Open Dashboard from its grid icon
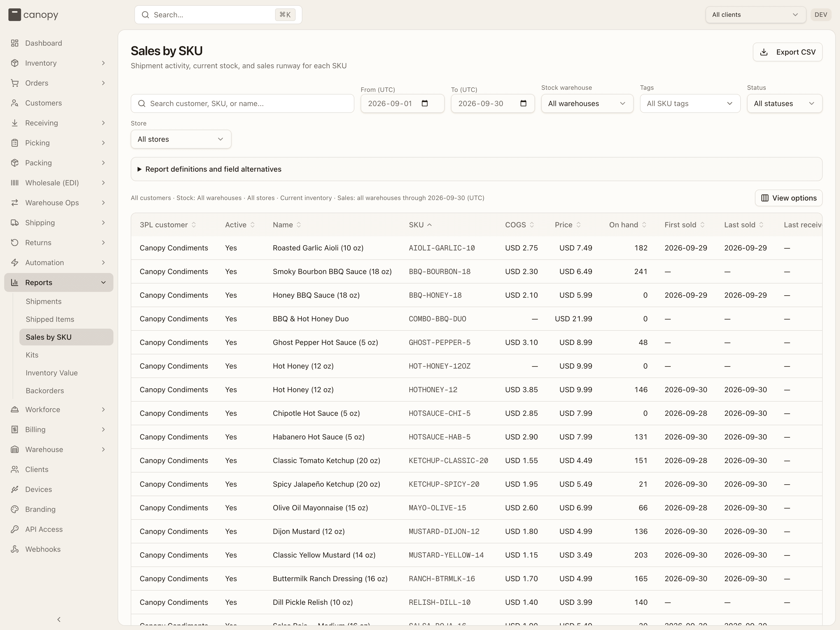840x630 pixels. pos(15,43)
